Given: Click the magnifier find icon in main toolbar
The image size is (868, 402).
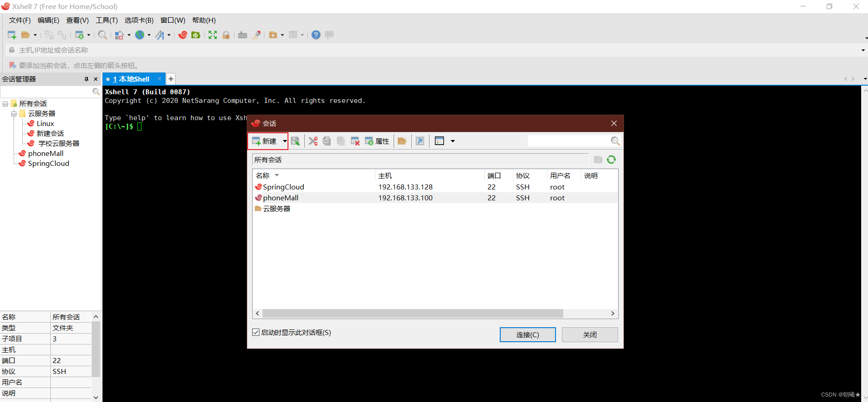Looking at the screenshot, I should point(102,35).
